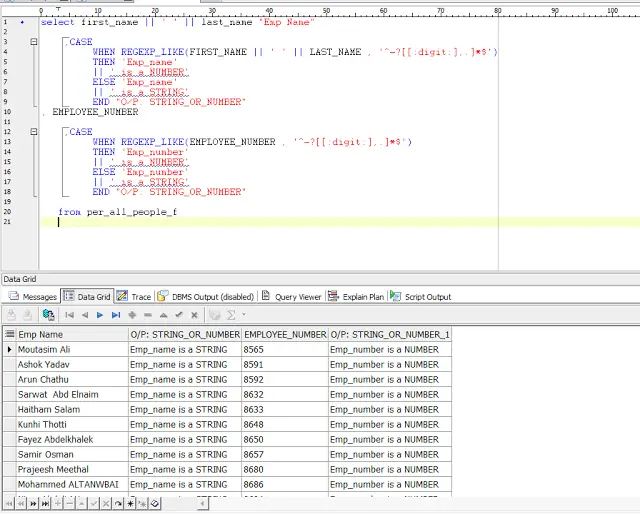This screenshot has height=514, width=640.
Task: Sort by EMPLOYEE_NUMBER column header
Action: coord(285,334)
